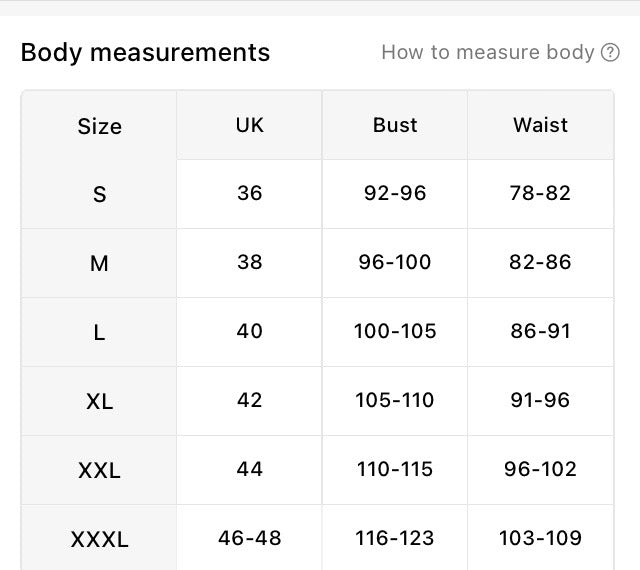The image size is (640, 570).
Task: Click the bust 96-100 cell
Action: tap(395, 263)
